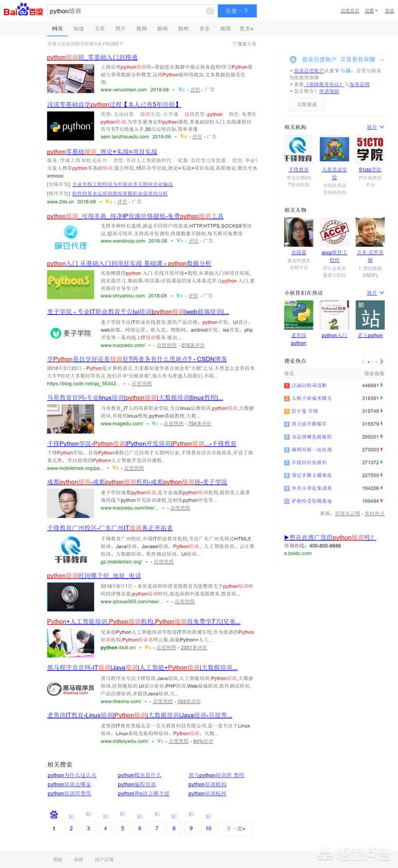Open the 贴吧 tab
This screenshot has width=398, height=868.
[183, 29]
